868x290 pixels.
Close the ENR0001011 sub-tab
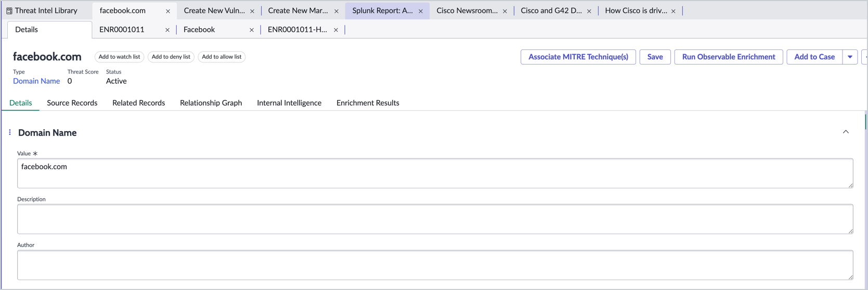167,30
